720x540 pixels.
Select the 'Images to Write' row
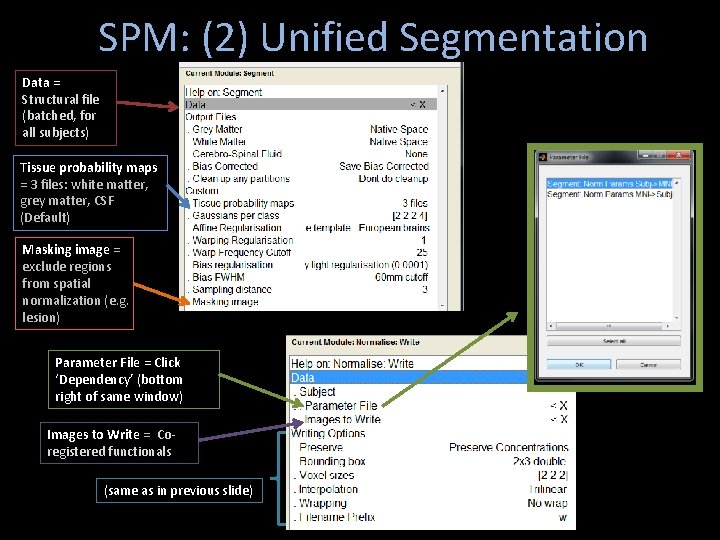[431, 419]
